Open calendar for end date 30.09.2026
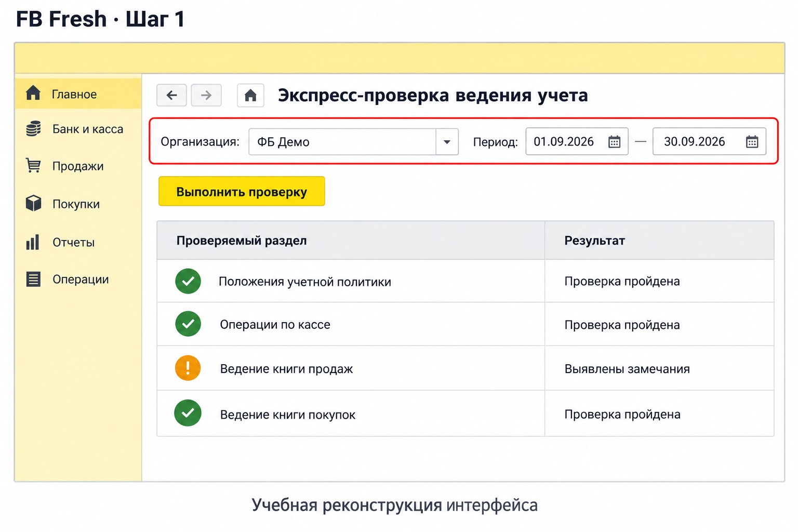Viewport: 798px width, 532px height. click(x=752, y=141)
